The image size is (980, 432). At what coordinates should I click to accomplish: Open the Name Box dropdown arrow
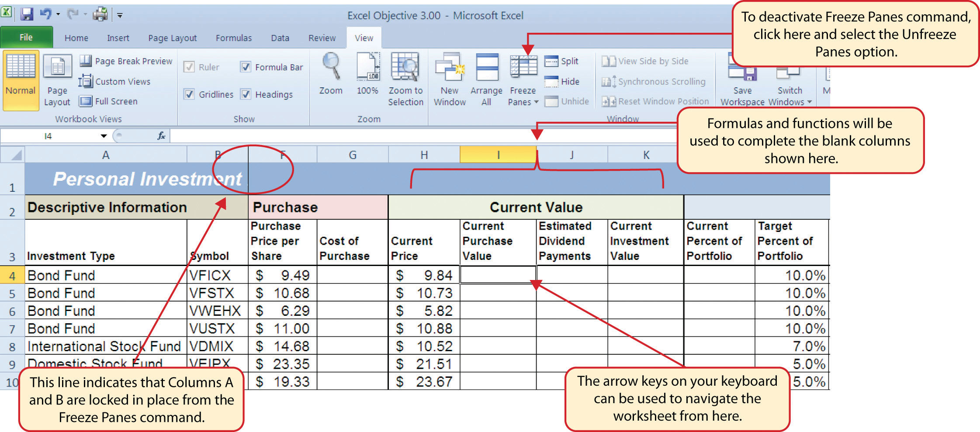(x=104, y=136)
